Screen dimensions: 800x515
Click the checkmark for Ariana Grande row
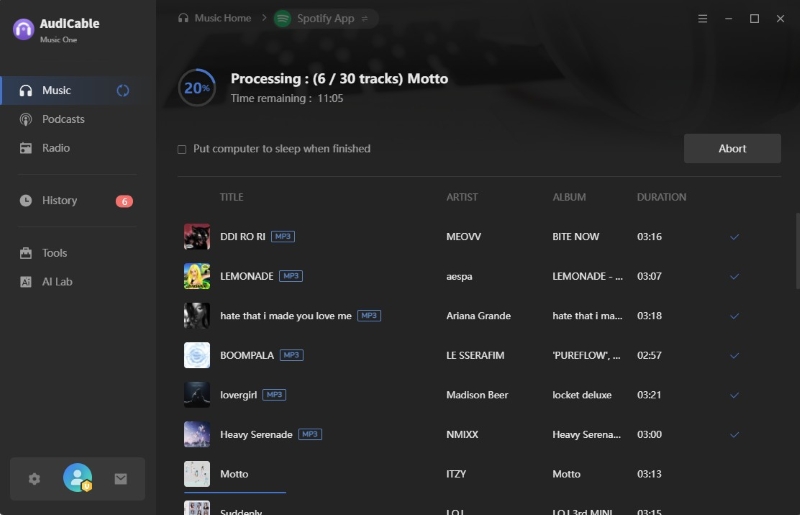tap(734, 316)
